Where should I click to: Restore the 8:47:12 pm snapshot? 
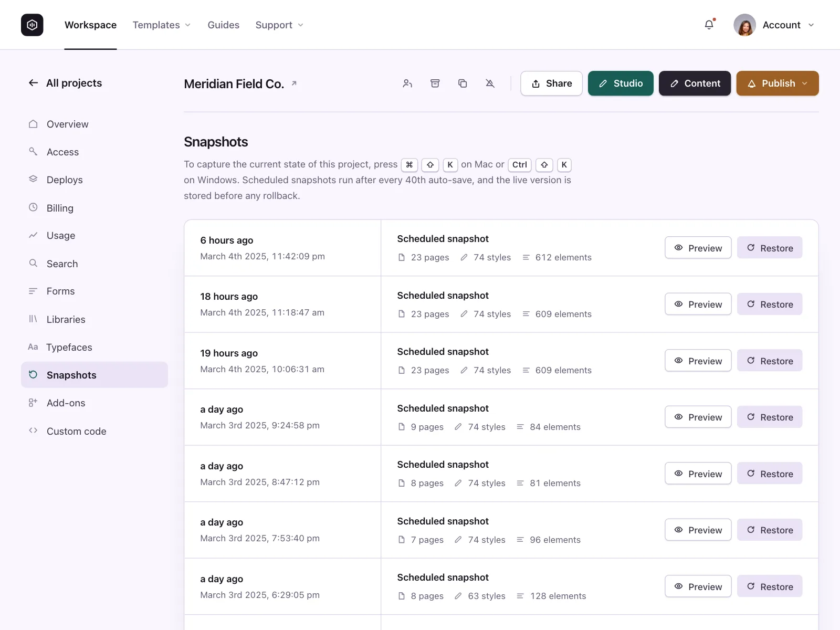coord(770,474)
